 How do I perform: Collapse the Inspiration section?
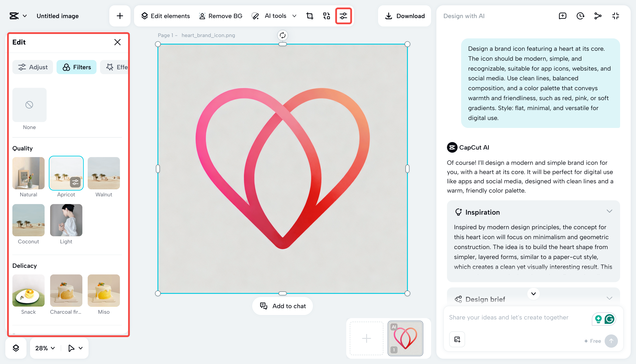click(x=609, y=211)
